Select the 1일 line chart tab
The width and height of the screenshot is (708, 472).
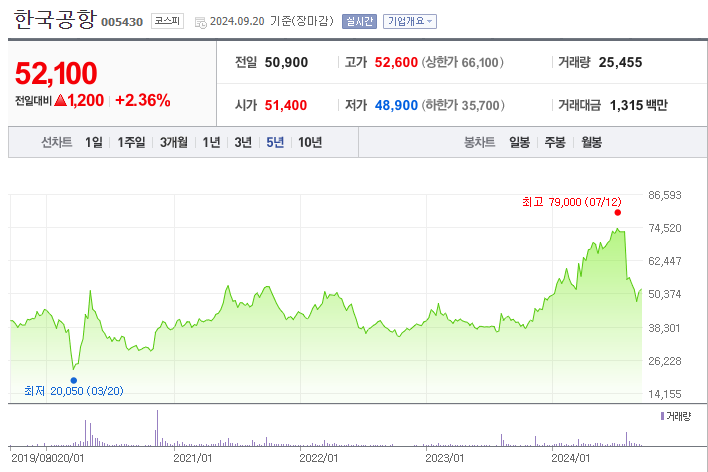tap(94, 142)
